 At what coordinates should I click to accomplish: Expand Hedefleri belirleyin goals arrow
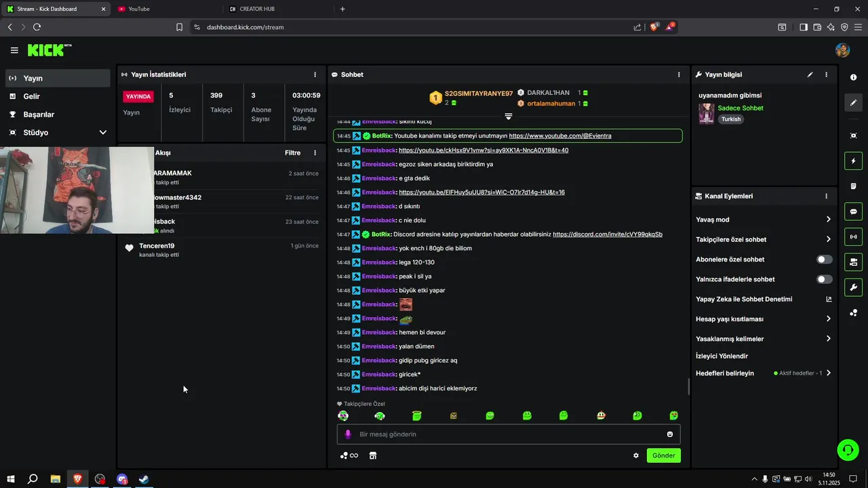tap(828, 373)
